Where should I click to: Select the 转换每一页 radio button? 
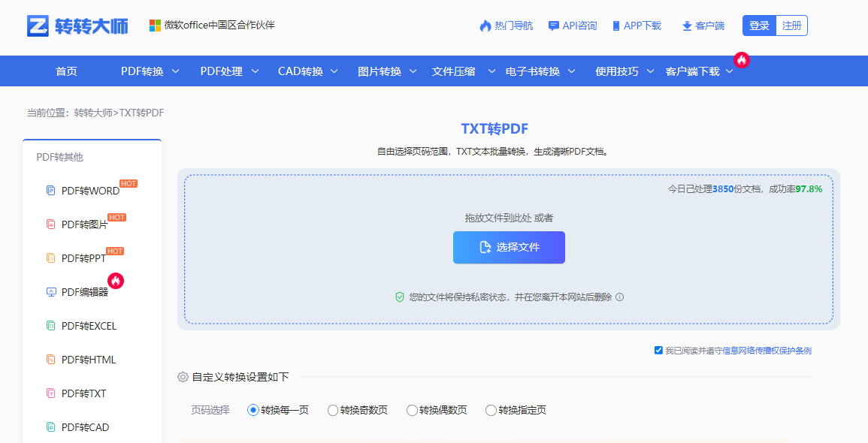coord(253,411)
